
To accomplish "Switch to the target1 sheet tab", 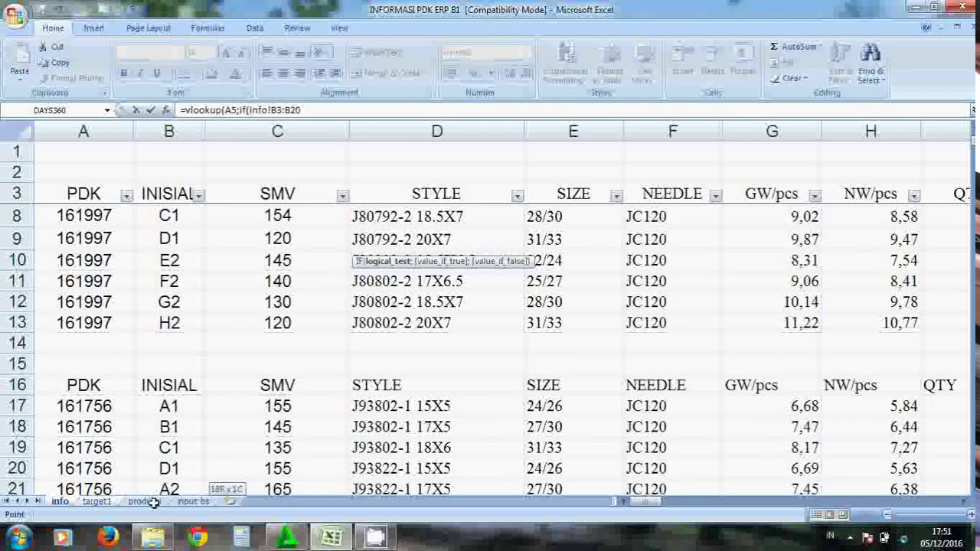I will (96, 501).
